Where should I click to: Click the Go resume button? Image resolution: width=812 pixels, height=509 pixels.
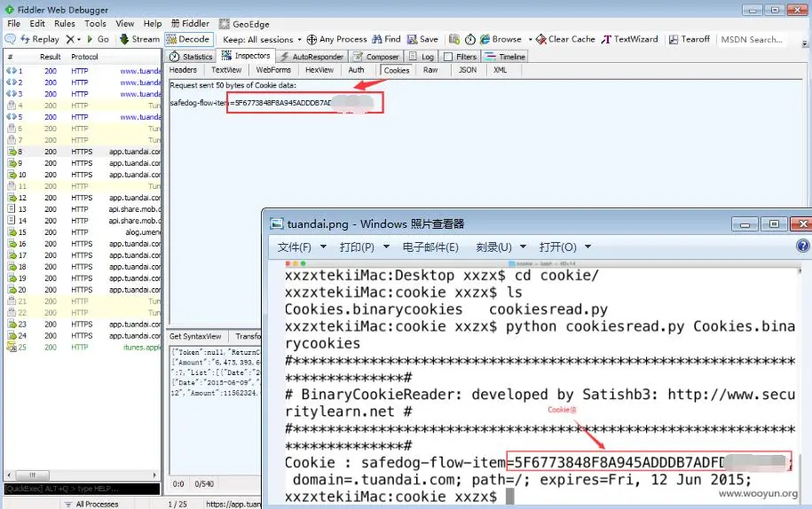(x=98, y=39)
